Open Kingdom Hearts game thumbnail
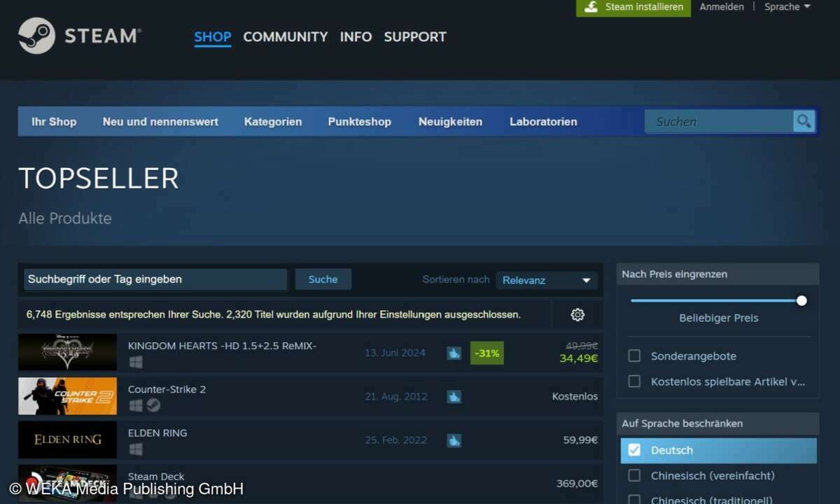Screen dimensions: 840x504 (67, 352)
